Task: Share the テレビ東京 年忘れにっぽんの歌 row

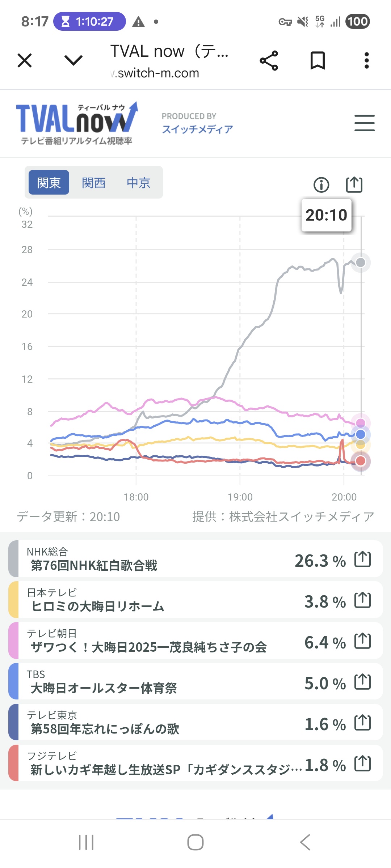Action: click(x=362, y=723)
